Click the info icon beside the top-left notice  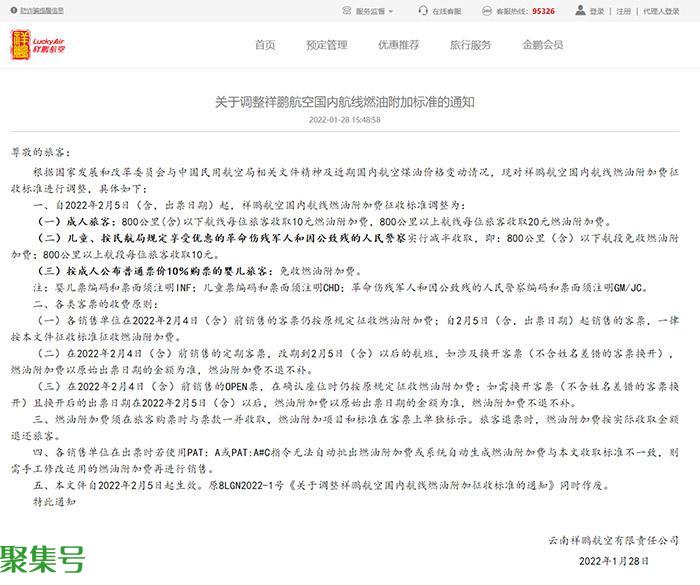(x=12, y=12)
